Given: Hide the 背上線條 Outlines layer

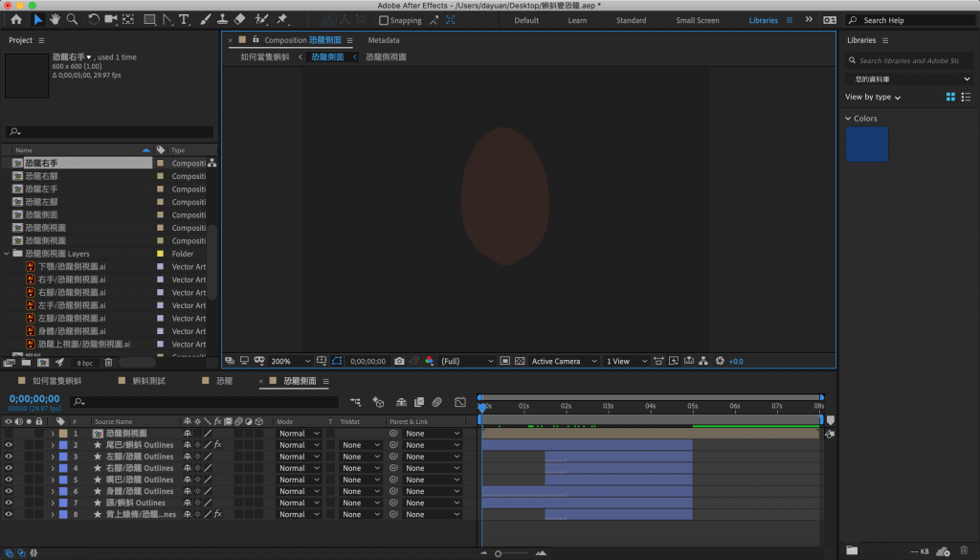Looking at the screenshot, I should 8,514.
